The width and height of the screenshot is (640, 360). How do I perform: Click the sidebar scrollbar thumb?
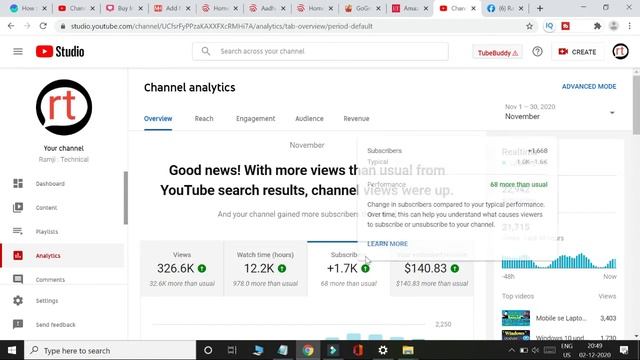126,198
